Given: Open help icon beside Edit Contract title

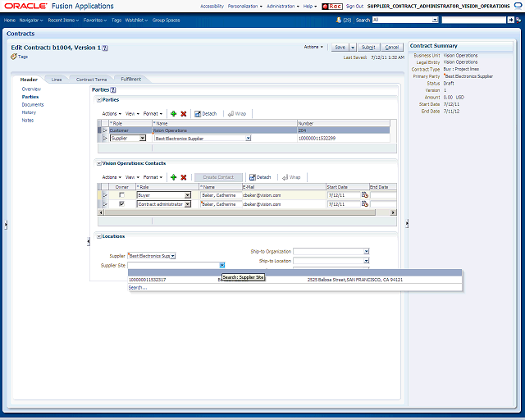Looking at the screenshot, I should pos(105,48).
